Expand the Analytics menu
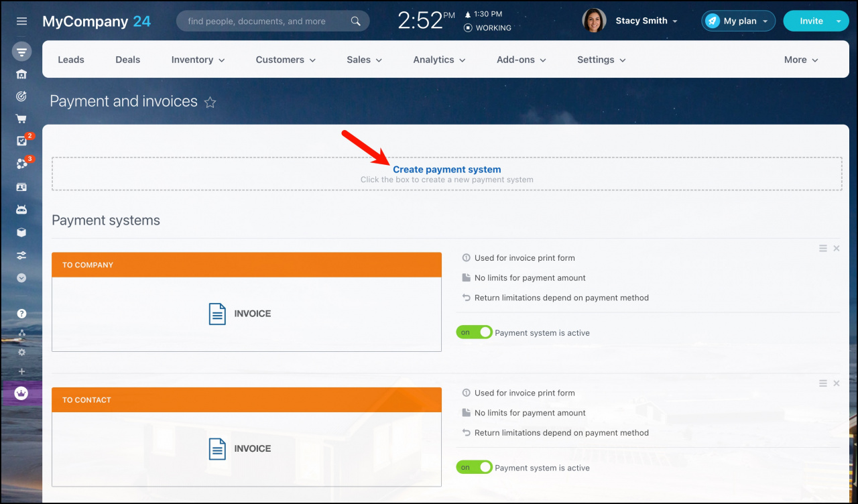 pyautogui.click(x=440, y=60)
